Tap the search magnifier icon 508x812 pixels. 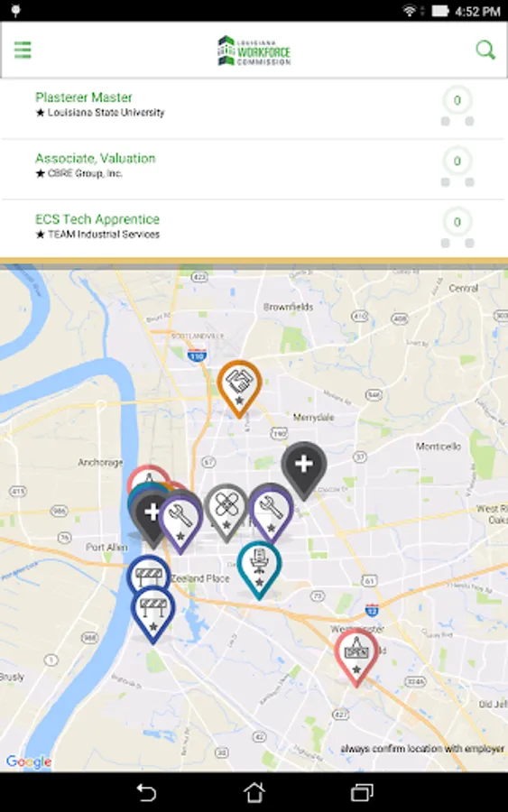coord(485,51)
